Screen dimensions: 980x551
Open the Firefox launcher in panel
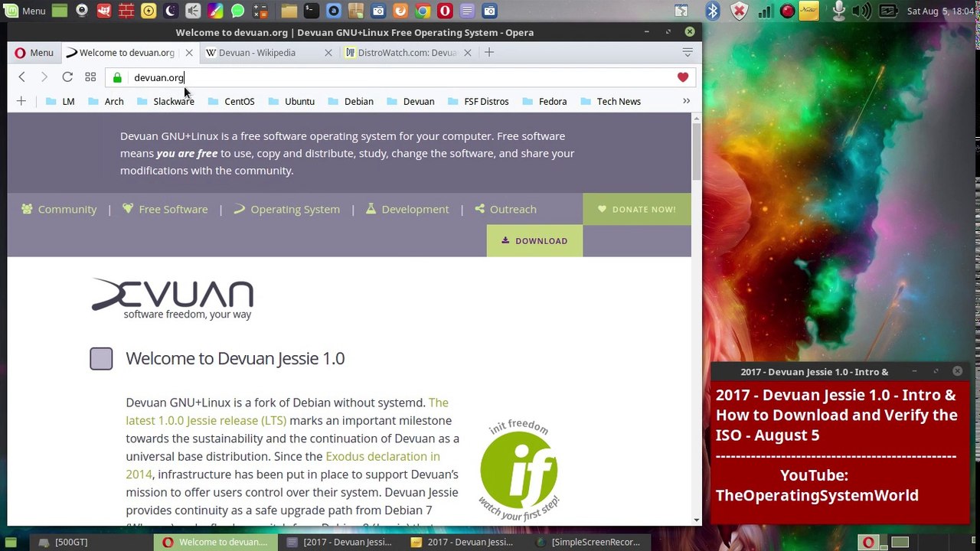tap(400, 11)
